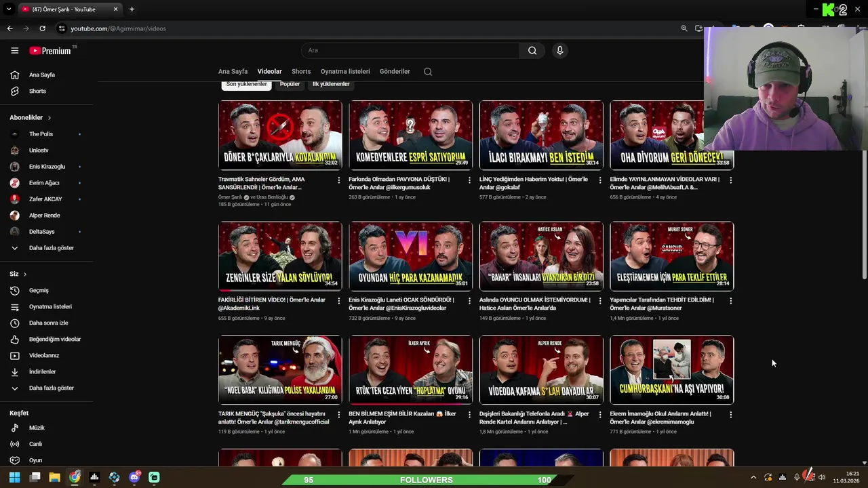
Task: Open options menu for 'TARIK MENGÜÇ Şakşuka' video
Action: [339, 415]
